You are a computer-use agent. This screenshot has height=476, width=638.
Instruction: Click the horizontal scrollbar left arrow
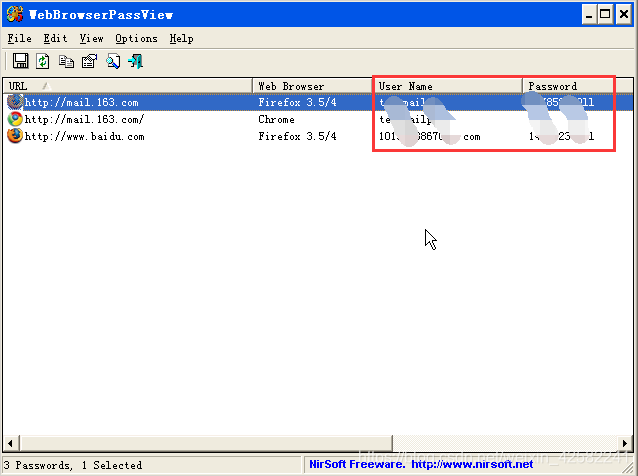tap(11, 443)
